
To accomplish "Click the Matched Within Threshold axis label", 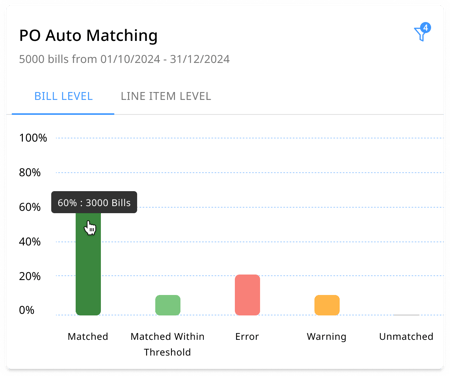I will tap(167, 344).
